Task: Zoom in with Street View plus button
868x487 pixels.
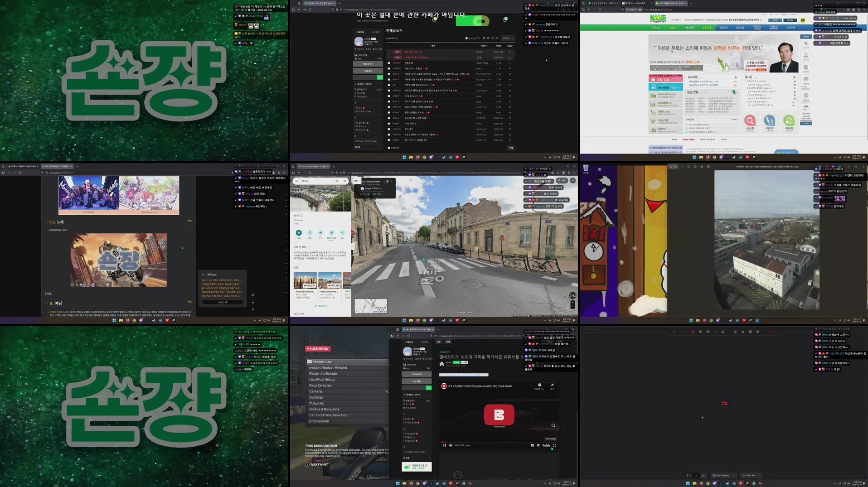Action: tap(572, 302)
